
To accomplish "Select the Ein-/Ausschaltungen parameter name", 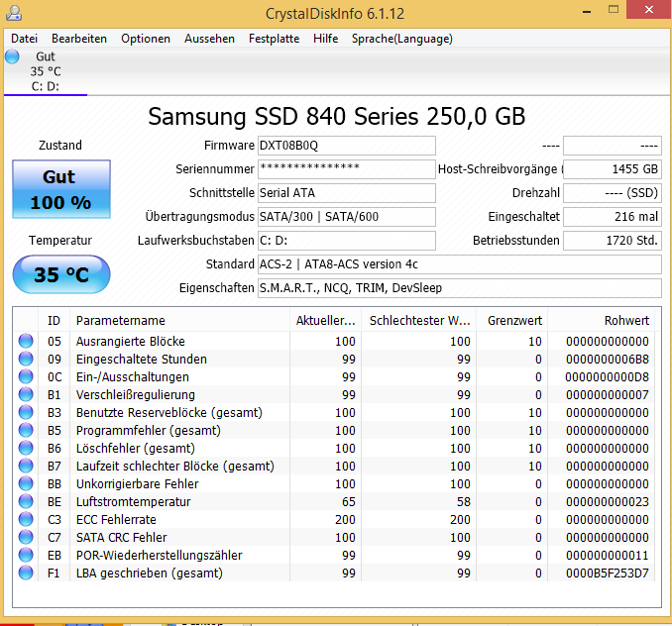I will [133, 377].
